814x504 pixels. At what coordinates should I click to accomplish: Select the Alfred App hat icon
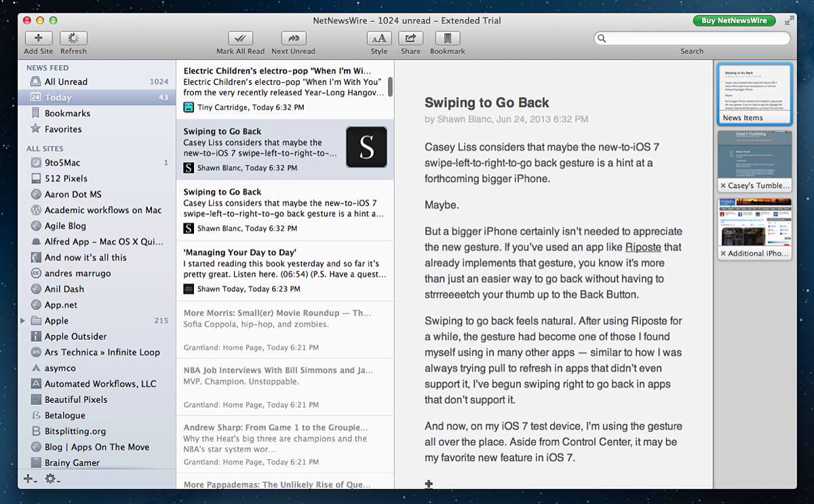click(x=37, y=241)
